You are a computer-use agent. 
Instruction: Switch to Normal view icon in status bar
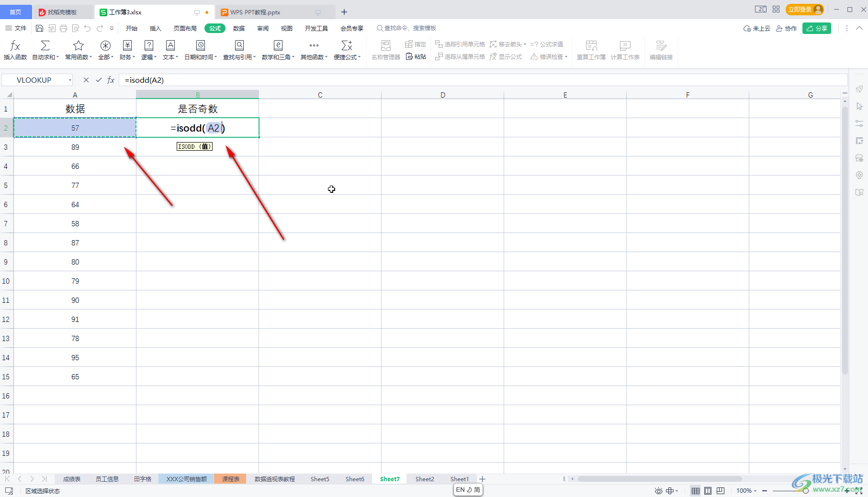696,491
